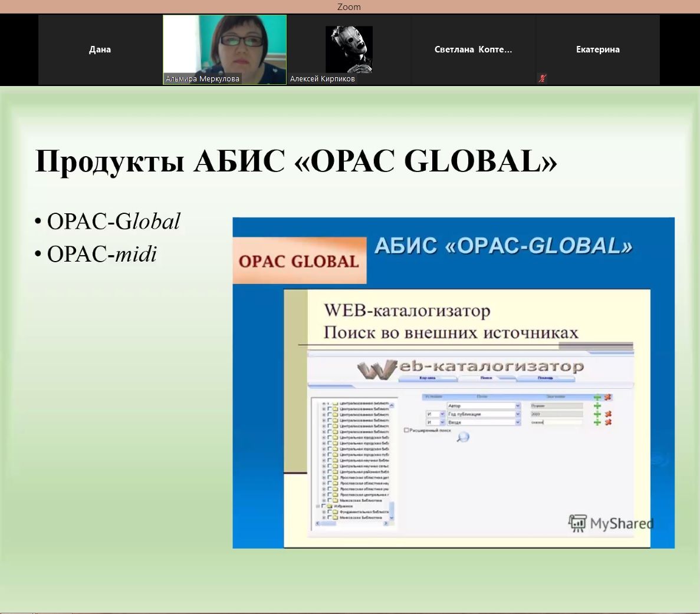Tick the Фундаментальная библиотека checkbox
This screenshot has width=700, height=614.
click(329, 512)
